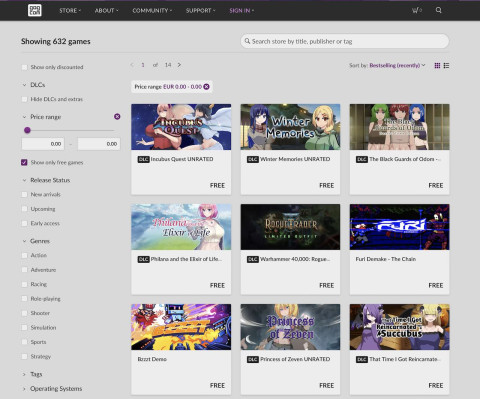Switch to grid view icon
The height and width of the screenshot is (399, 480).
(x=437, y=65)
